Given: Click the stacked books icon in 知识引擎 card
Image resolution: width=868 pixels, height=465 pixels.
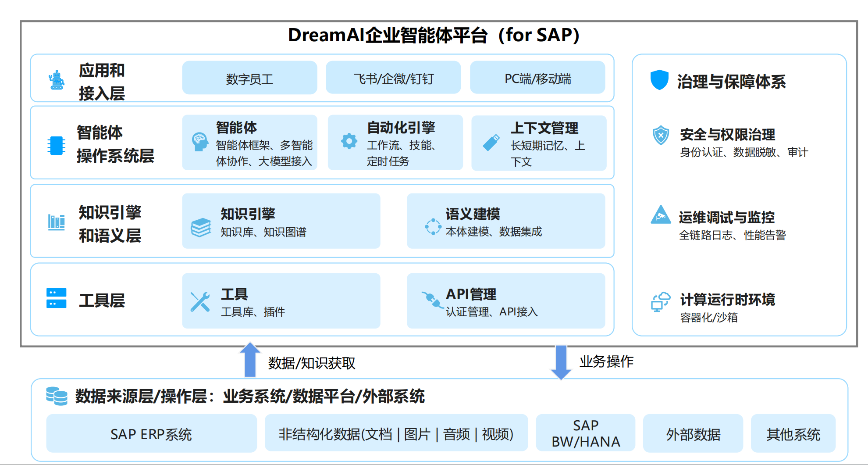Looking at the screenshot, I should click(x=201, y=227).
